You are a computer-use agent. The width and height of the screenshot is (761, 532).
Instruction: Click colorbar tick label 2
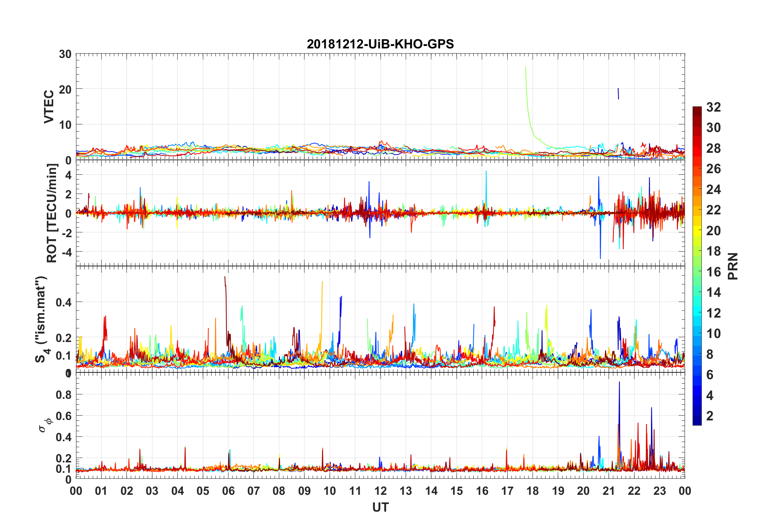710,416
